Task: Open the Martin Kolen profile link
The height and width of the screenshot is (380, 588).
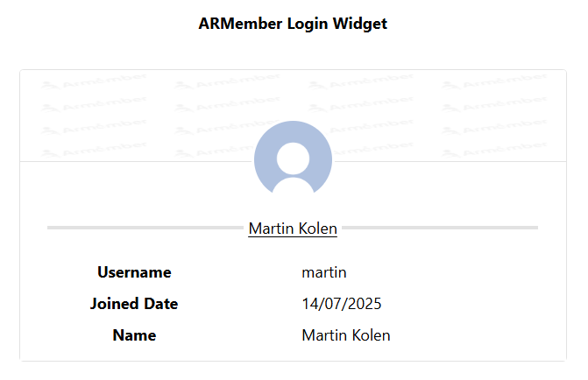Action: (293, 229)
